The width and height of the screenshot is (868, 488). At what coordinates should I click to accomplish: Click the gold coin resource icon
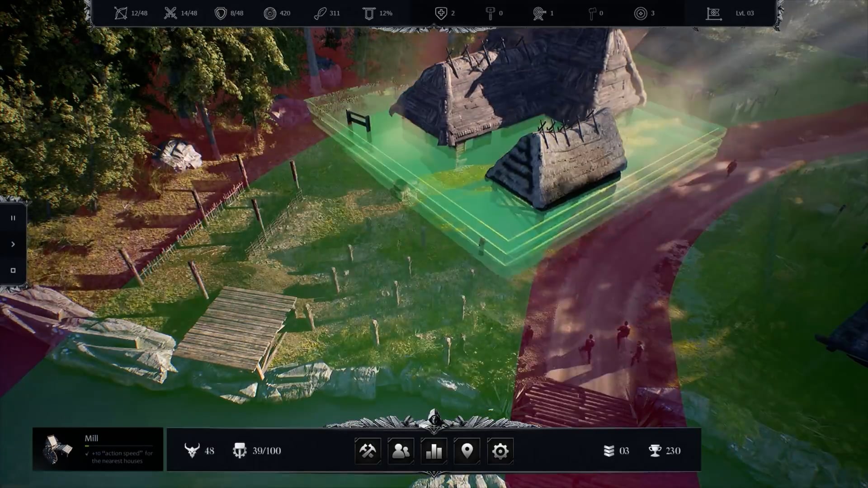click(270, 13)
